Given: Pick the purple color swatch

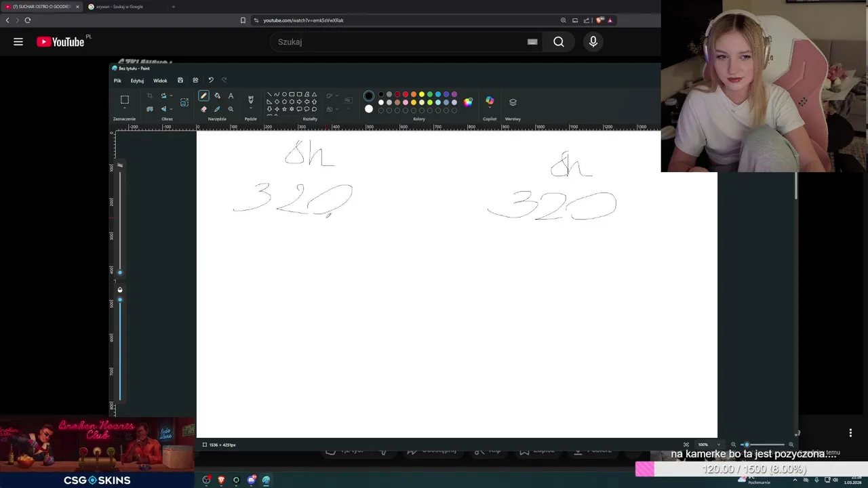Looking at the screenshot, I should [454, 94].
